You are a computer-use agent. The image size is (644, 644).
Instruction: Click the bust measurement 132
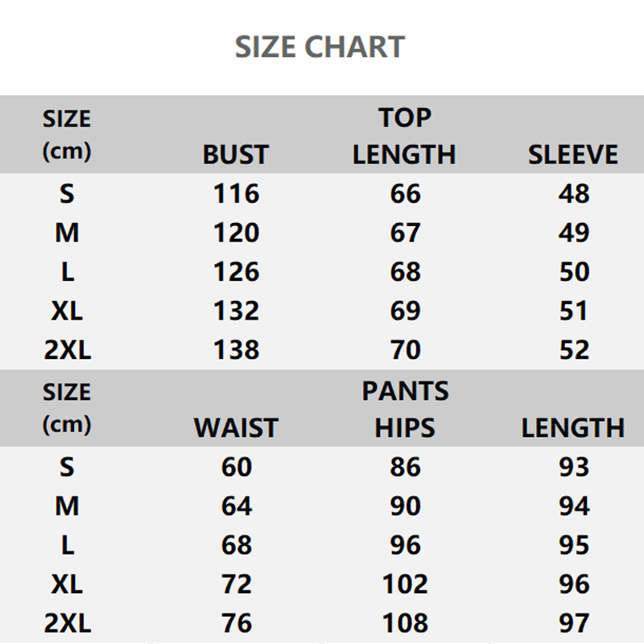pyautogui.click(x=236, y=311)
